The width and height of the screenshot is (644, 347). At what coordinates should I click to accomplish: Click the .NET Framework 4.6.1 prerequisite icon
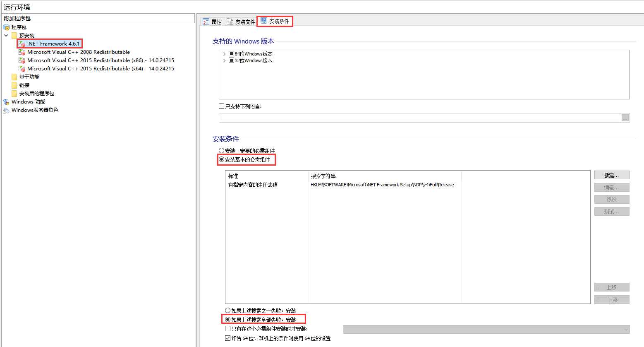(x=22, y=44)
